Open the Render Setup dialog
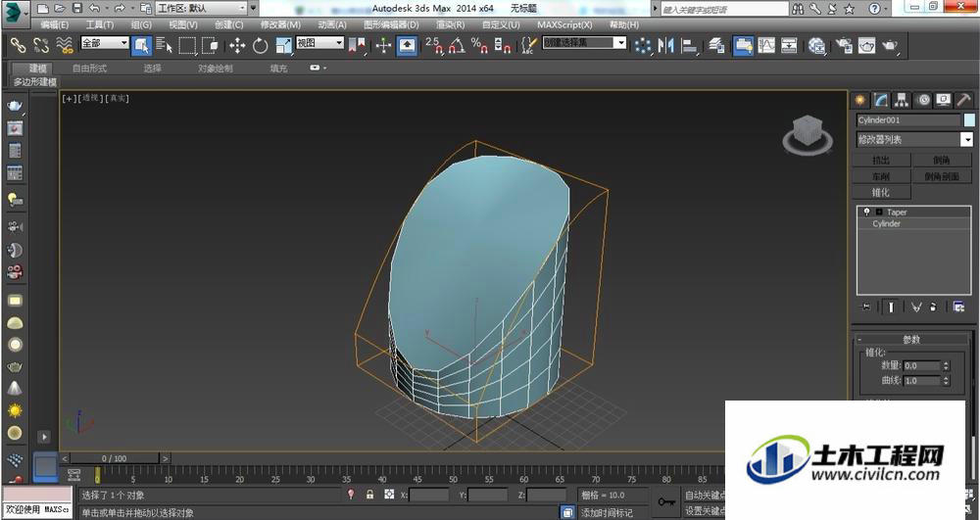Screen dimensions: 980x520 click(x=844, y=46)
